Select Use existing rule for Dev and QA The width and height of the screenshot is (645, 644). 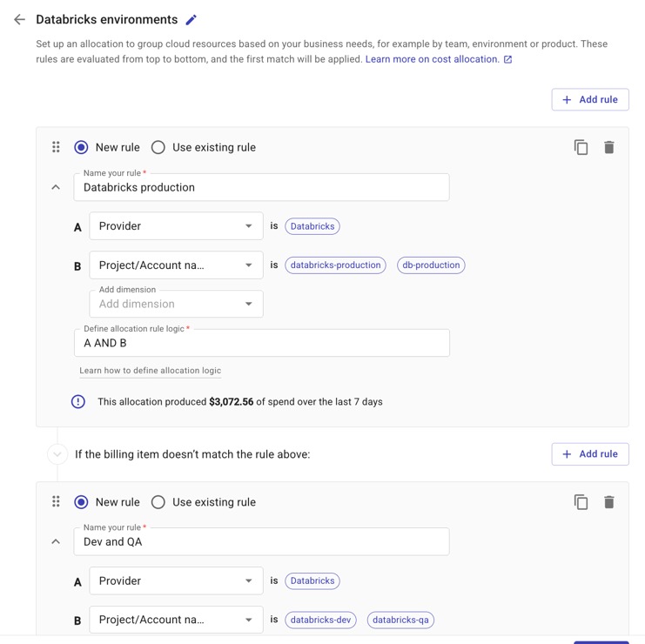tap(158, 502)
